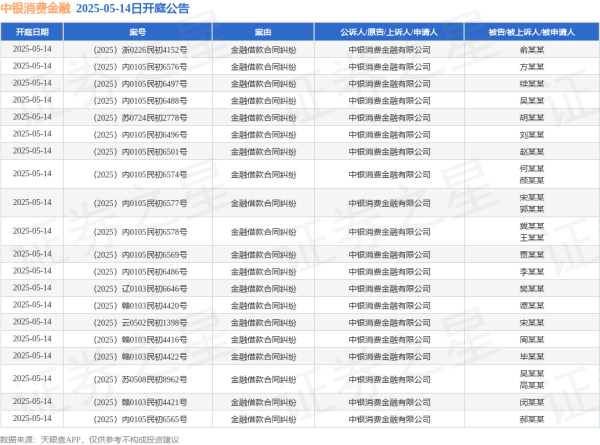Click the 数据来源 天眼查APP footer note
This screenshot has width=600, height=445.
pos(89,440)
